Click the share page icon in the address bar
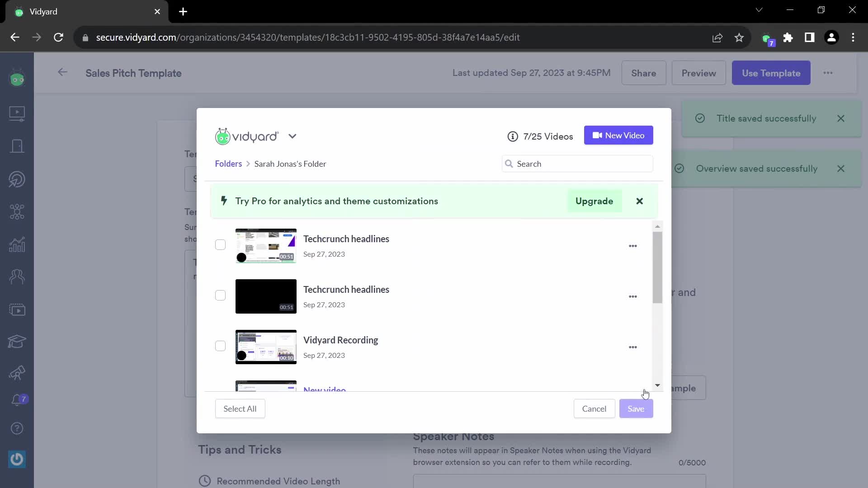 point(717,38)
